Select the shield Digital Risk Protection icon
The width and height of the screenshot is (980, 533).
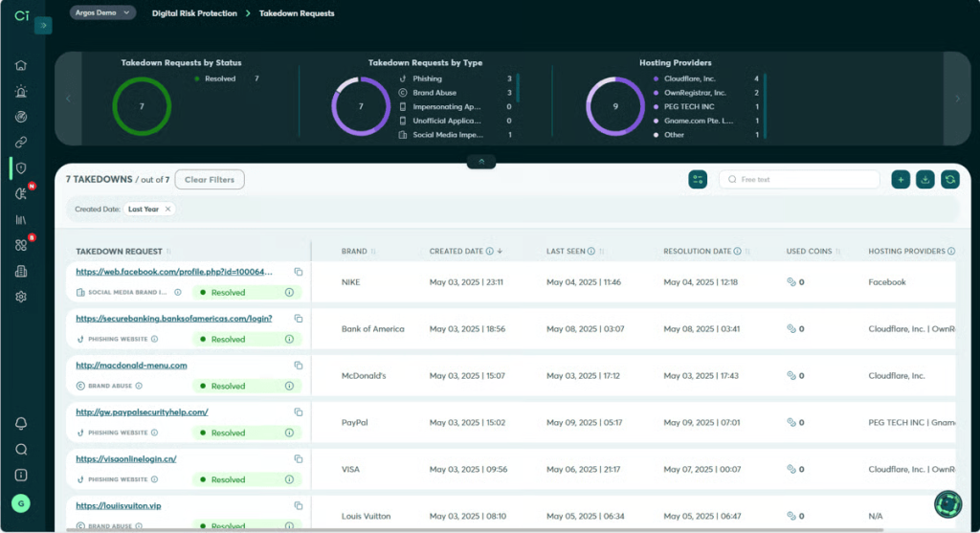pos(21,168)
